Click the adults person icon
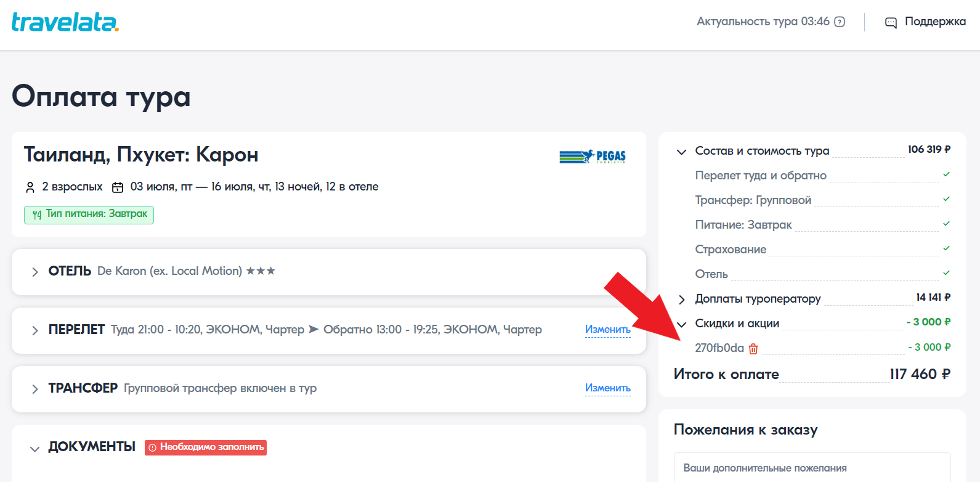 tap(30, 187)
